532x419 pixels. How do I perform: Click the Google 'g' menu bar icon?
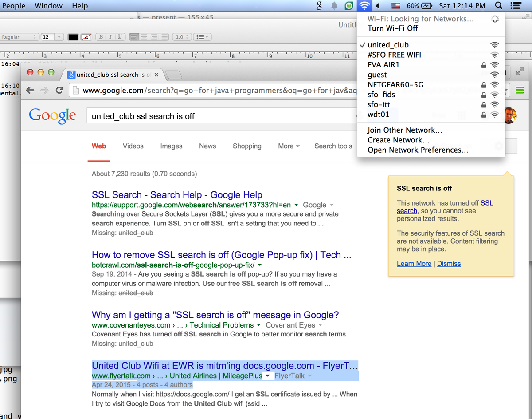pyautogui.click(x=319, y=6)
